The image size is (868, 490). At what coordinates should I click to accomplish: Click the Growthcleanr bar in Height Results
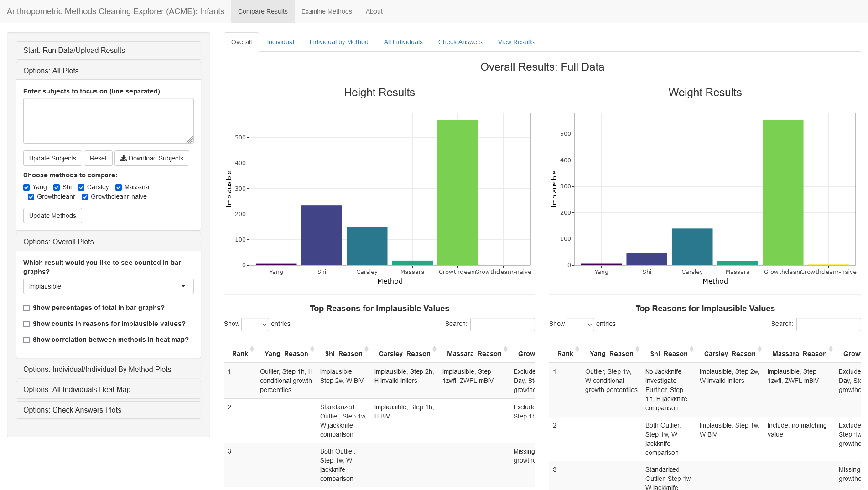coord(458,193)
